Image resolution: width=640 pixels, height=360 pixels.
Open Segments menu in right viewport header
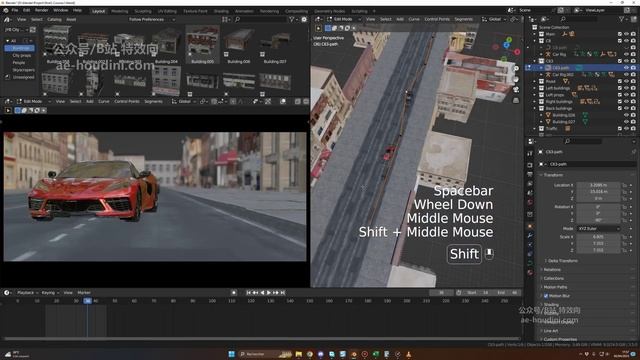coord(463,19)
